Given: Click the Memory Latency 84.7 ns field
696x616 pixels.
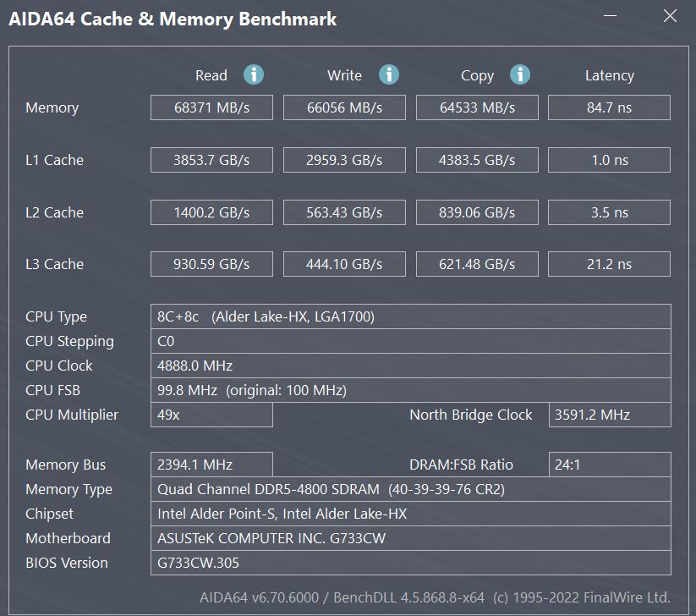Looking at the screenshot, I should coord(610,107).
